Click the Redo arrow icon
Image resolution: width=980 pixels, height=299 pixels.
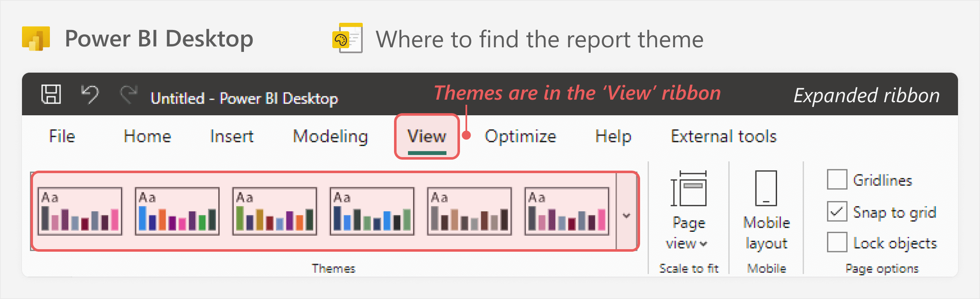(129, 94)
